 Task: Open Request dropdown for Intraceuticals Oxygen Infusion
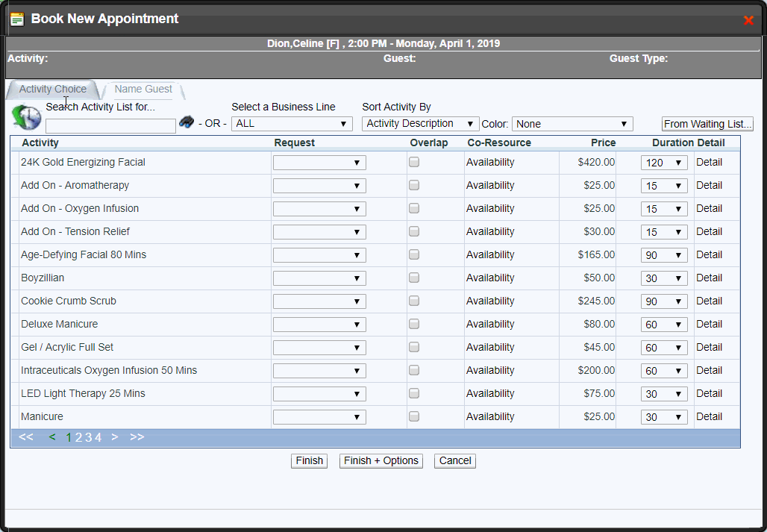point(319,371)
